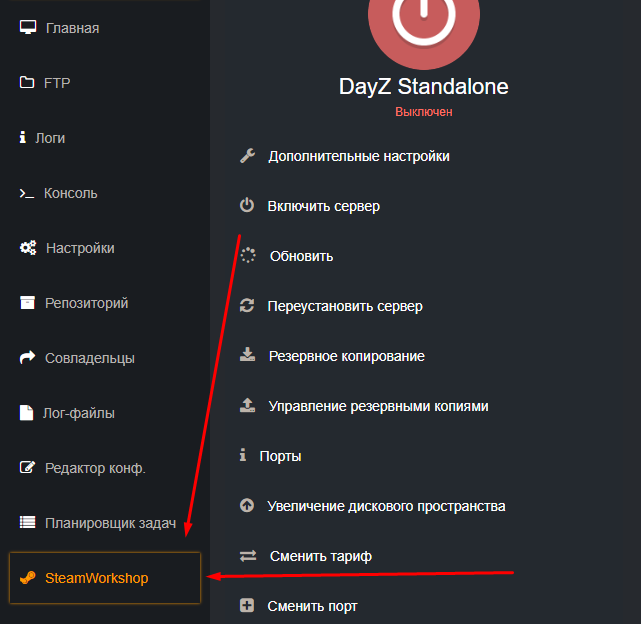Click the upload icon for backup management

click(248, 406)
